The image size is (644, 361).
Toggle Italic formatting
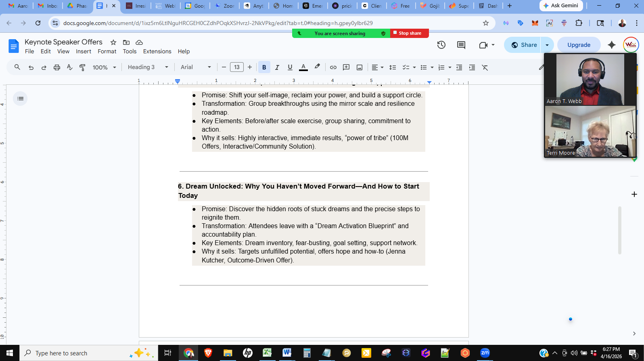(x=277, y=67)
